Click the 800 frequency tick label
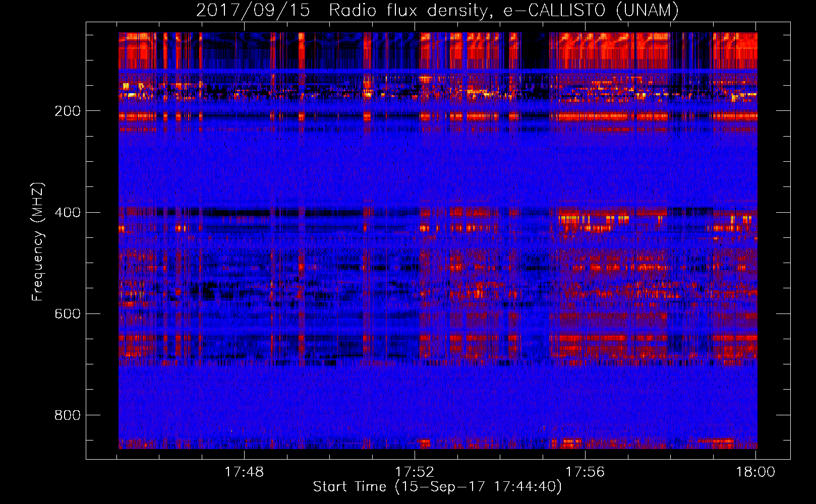Image resolution: width=816 pixels, height=504 pixels. point(68,415)
